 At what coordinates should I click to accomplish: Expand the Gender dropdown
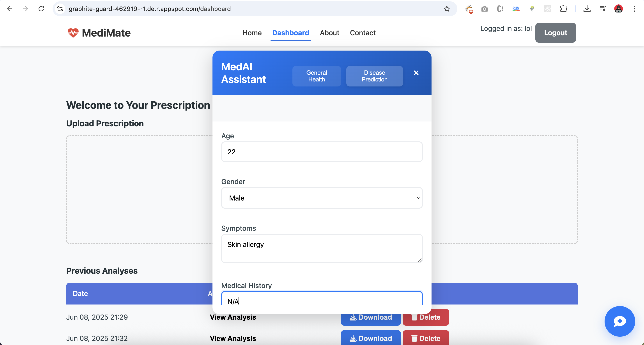pos(322,198)
